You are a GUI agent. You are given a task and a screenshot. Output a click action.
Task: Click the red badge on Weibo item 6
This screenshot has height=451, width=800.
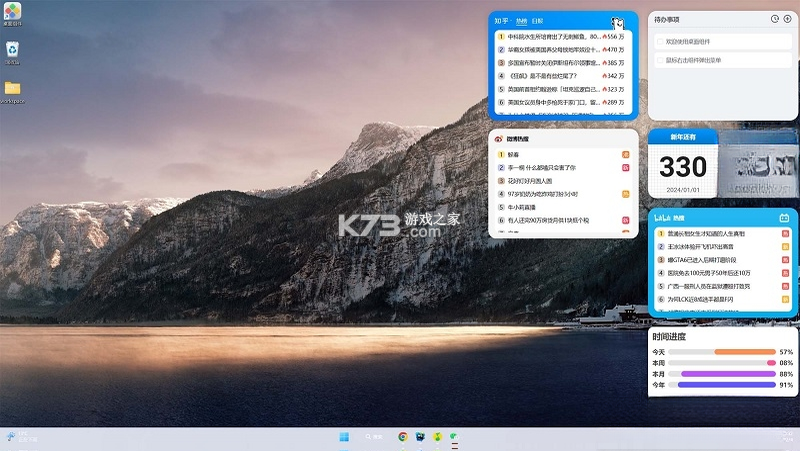(626, 220)
